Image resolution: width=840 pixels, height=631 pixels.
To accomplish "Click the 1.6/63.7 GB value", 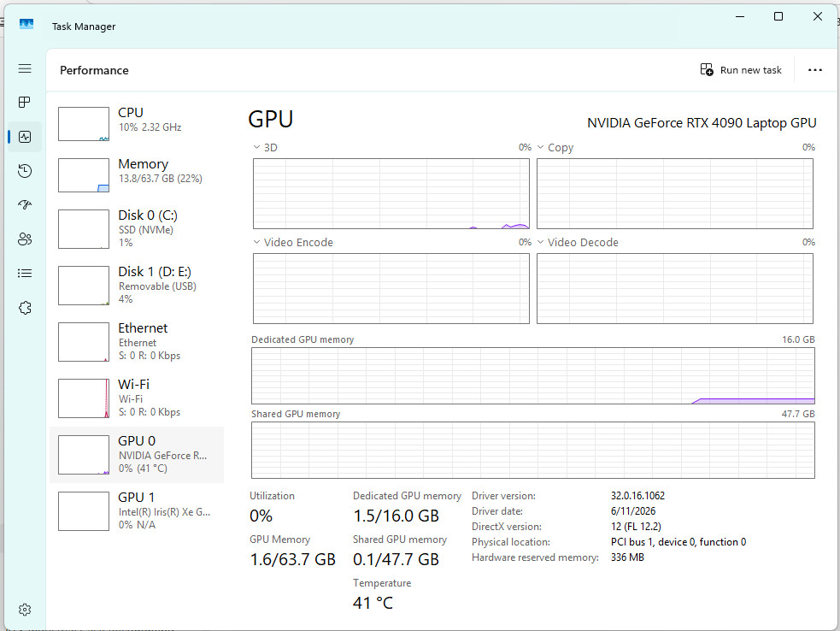I will [293, 559].
